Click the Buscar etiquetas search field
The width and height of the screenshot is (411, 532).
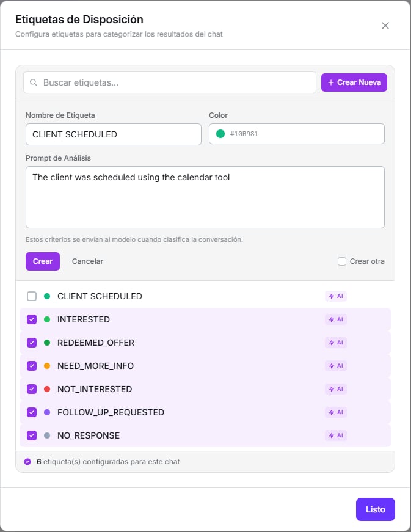170,82
